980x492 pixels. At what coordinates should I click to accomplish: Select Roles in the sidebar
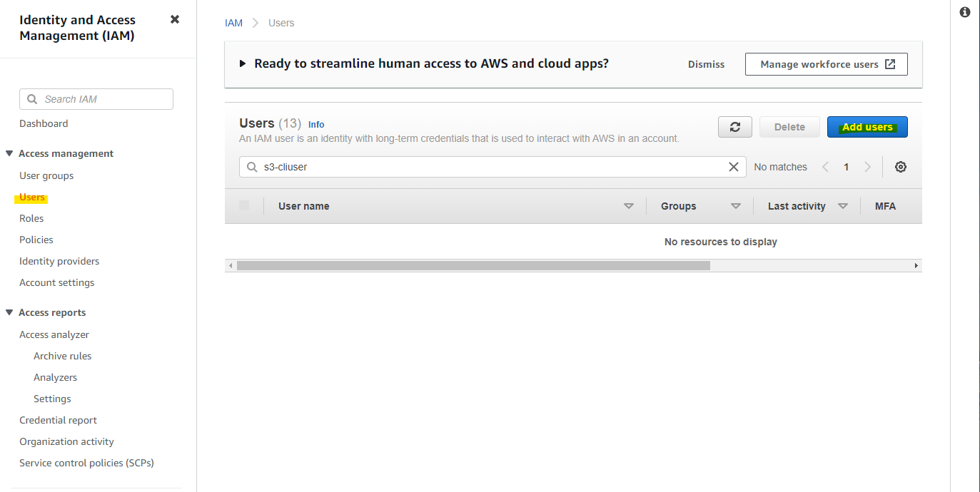31,217
